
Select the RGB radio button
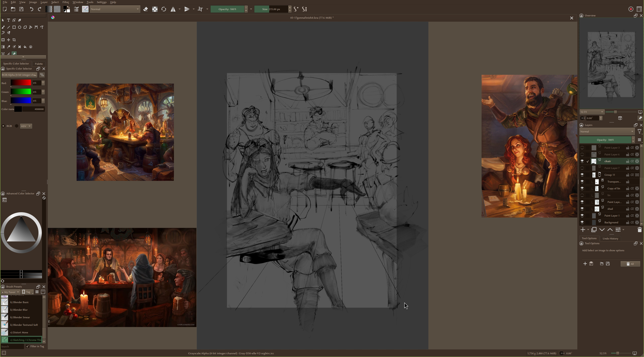pos(3,126)
